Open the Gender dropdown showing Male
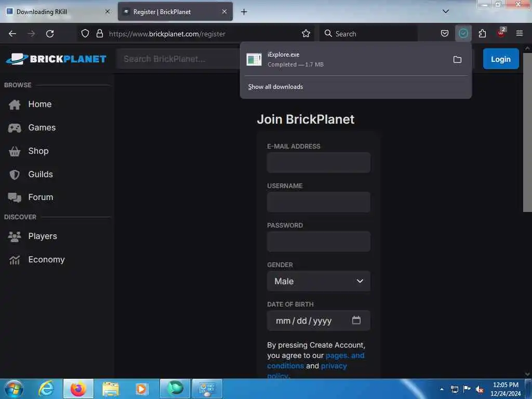The width and height of the screenshot is (532, 399). coord(318,281)
